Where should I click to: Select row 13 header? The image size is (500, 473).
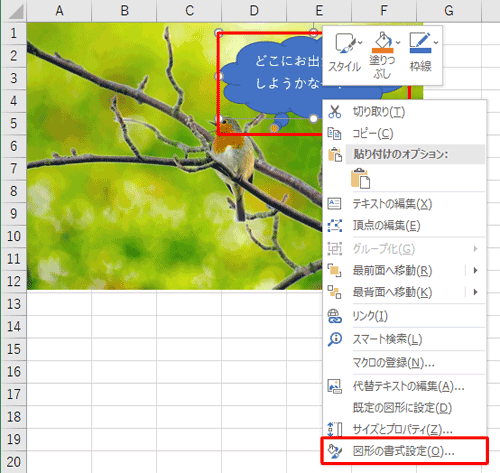tap(14, 304)
